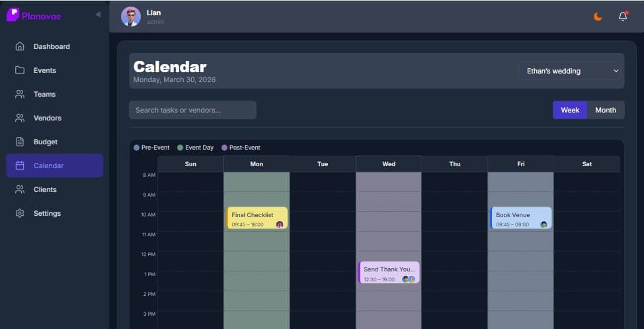Select the Week view toggle
Image resolution: width=644 pixels, height=329 pixels.
pyautogui.click(x=570, y=110)
